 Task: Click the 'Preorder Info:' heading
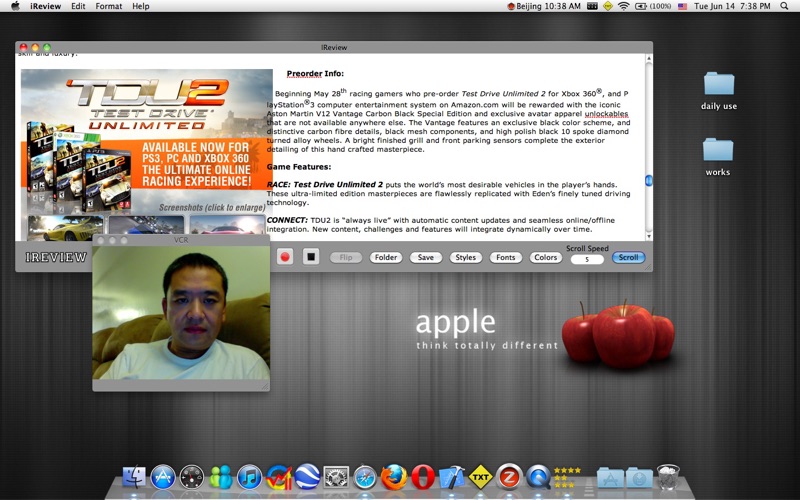[315, 73]
